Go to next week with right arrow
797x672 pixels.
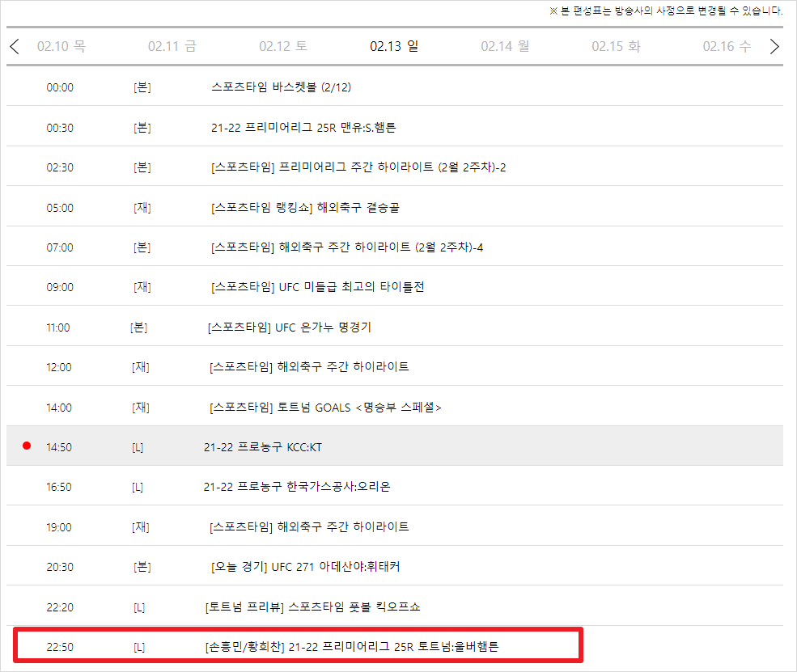pyautogui.click(x=774, y=47)
